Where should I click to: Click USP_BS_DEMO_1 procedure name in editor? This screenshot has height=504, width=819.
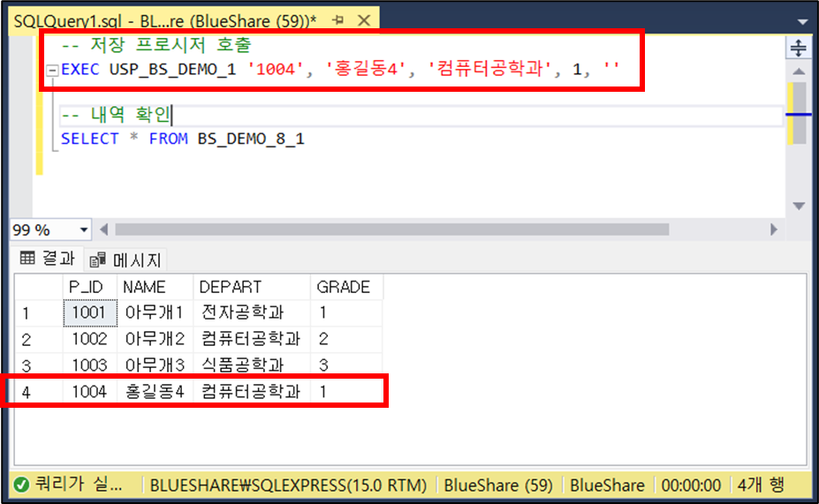coord(172,69)
